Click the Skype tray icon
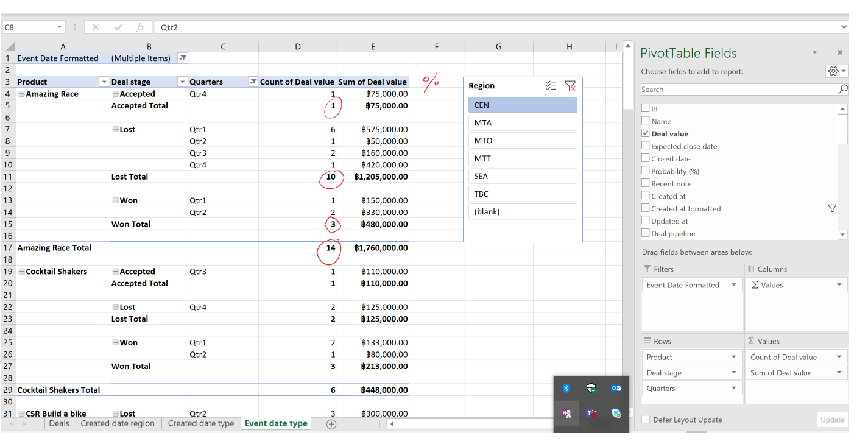The image size is (868, 444). (x=616, y=414)
